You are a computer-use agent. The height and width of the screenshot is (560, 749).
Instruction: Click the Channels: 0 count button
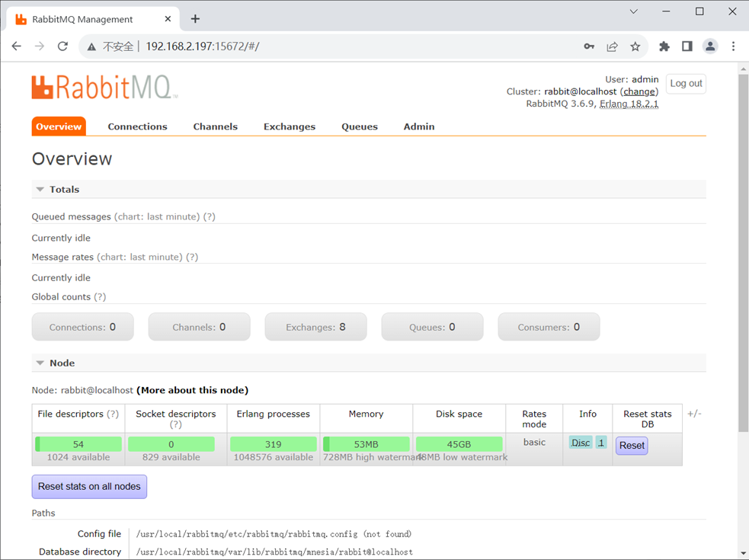tap(199, 327)
